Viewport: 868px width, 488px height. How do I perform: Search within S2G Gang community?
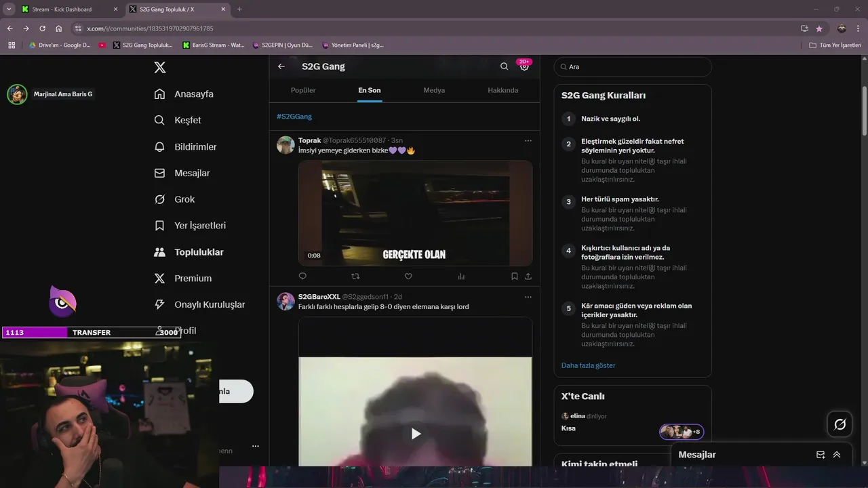point(504,66)
